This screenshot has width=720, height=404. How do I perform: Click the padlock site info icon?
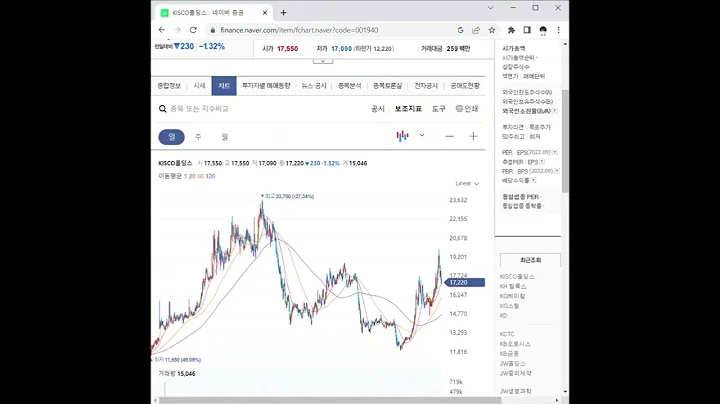[212, 30]
